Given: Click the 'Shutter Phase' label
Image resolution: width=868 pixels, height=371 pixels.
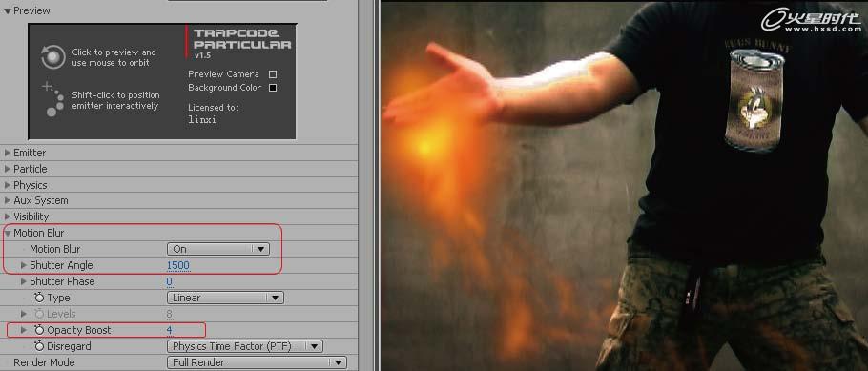Looking at the screenshot, I should pos(62,282).
